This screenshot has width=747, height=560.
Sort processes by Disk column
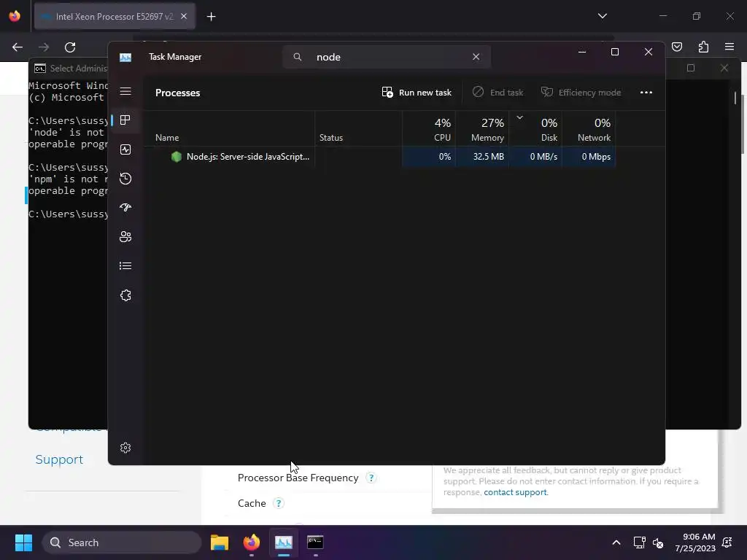(x=535, y=128)
